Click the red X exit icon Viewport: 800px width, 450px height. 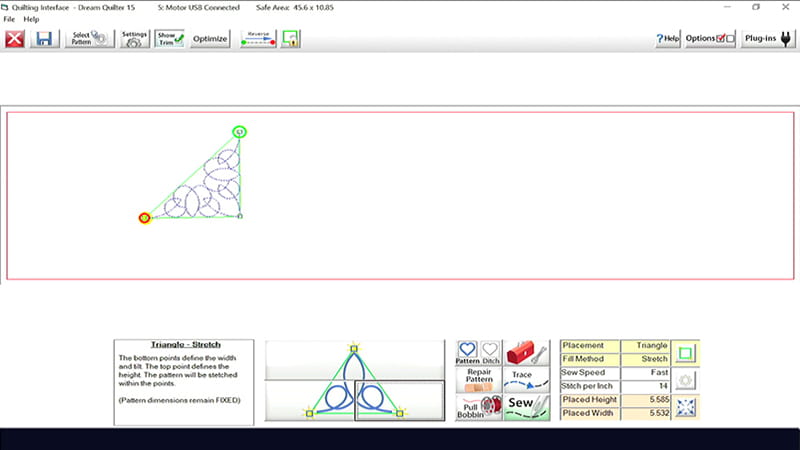tap(15, 39)
